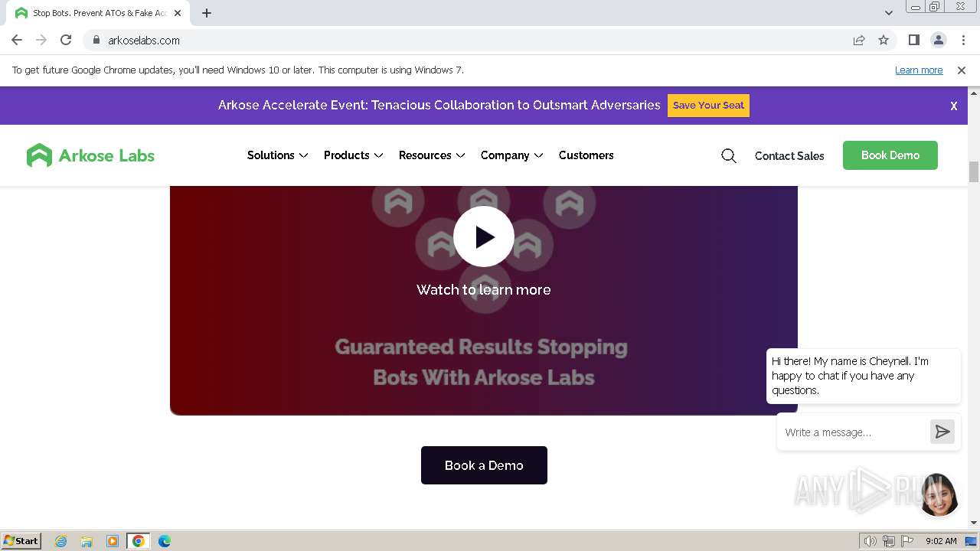980x551 pixels.
Task: Click the Arkose Accelerate Event banner text
Action: (439, 106)
